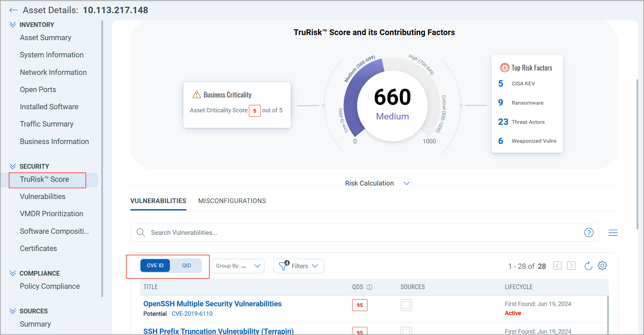Click the CVE-2019-6110 link

(192, 314)
